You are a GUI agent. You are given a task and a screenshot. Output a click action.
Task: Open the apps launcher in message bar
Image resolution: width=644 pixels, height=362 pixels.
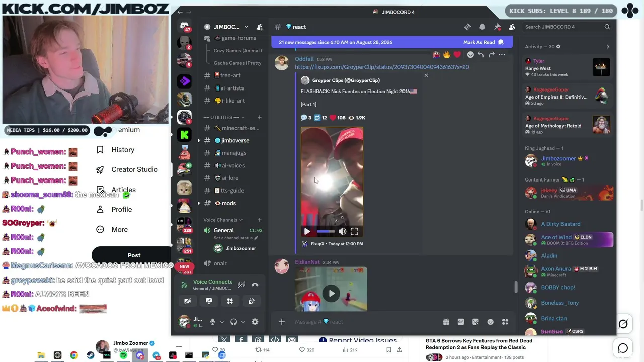505,322
